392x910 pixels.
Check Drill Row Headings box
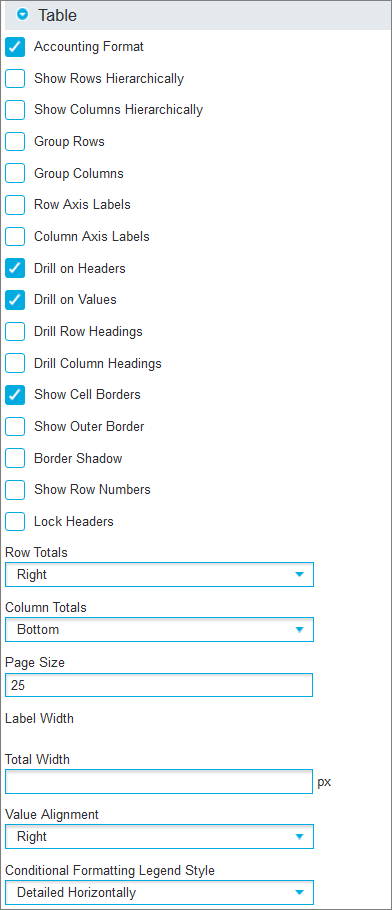(15, 331)
